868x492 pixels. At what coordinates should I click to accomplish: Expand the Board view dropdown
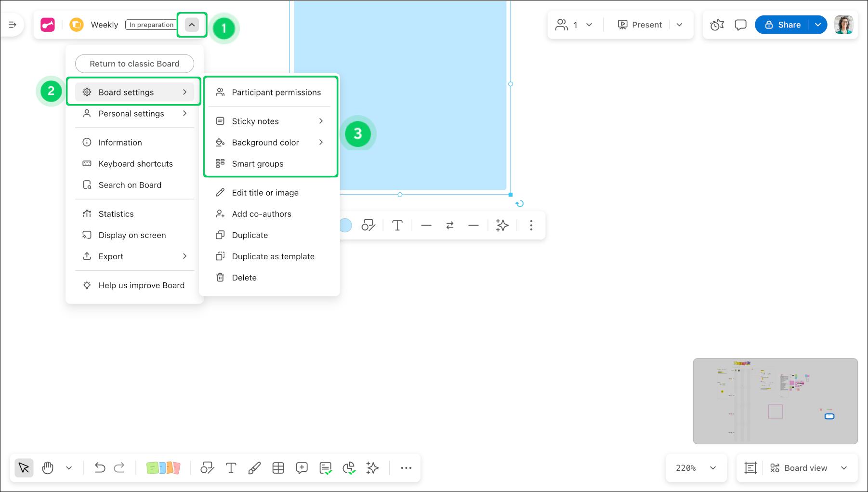tap(844, 468)
